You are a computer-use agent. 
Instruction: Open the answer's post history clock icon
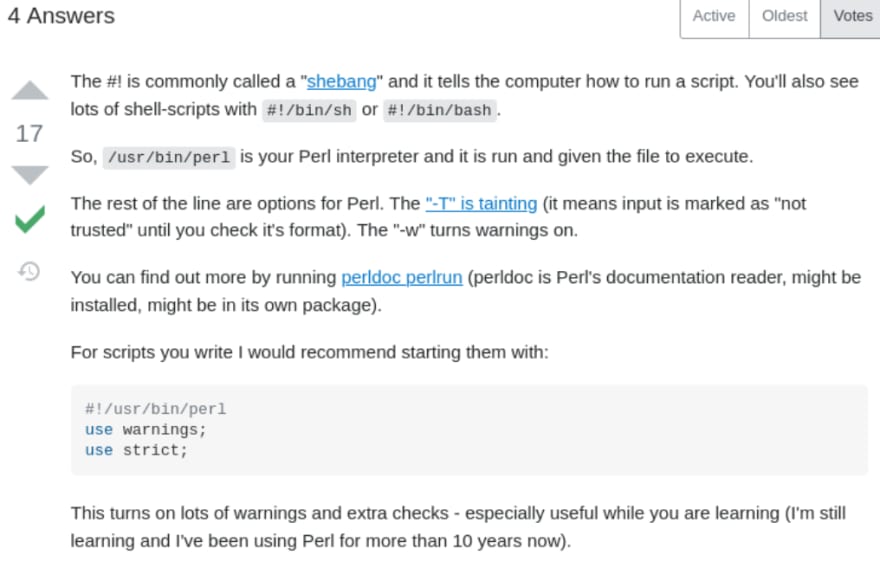pos(29,272)
